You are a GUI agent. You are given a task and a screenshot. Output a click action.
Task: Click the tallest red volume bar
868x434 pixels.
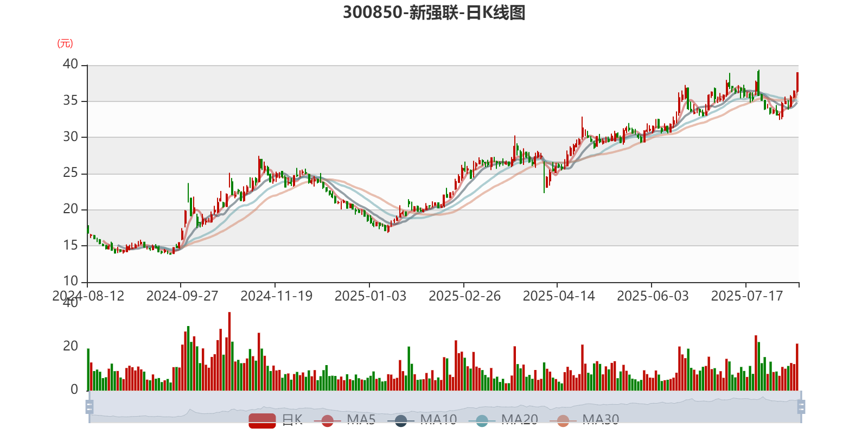pos(229,351)
